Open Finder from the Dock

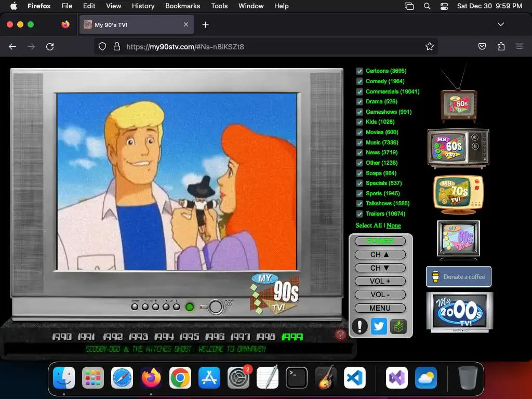click(64, 378)
